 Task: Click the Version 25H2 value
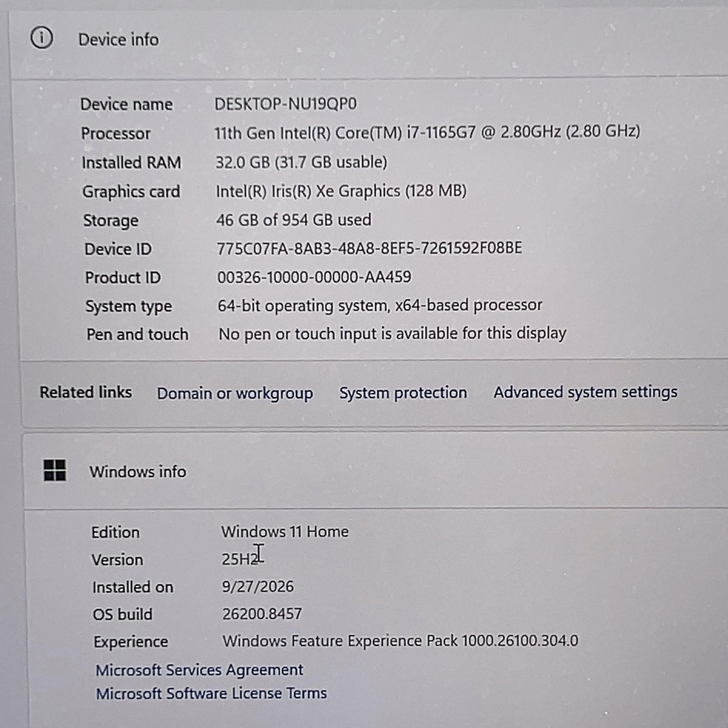coord(241,559)
